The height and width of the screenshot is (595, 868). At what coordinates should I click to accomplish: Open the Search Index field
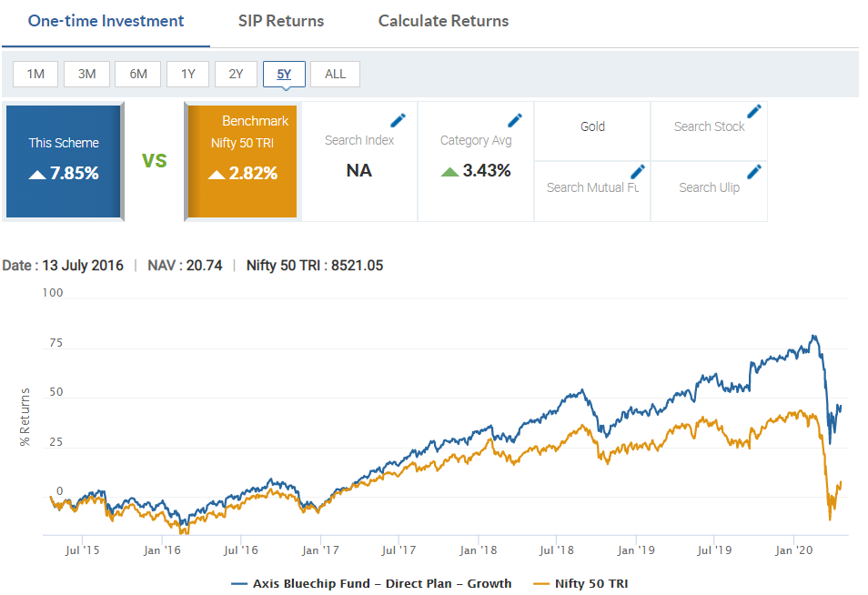click(359, 141)
